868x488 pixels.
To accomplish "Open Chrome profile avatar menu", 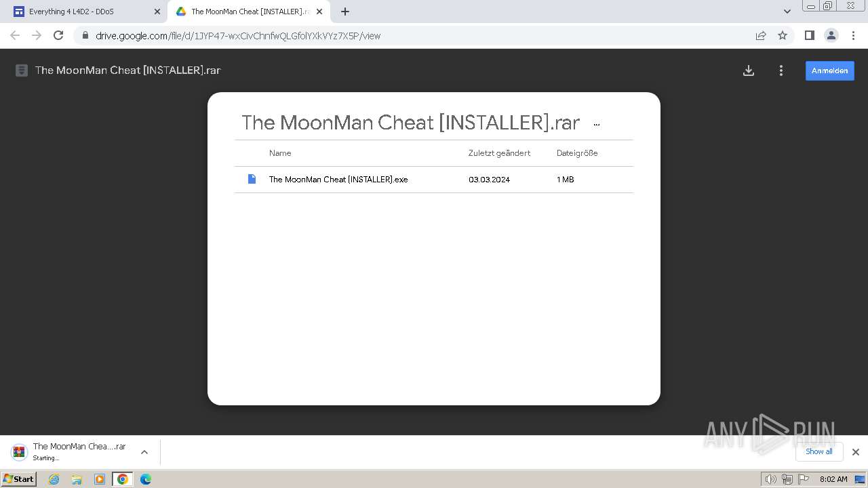I will tap(831, 35).
